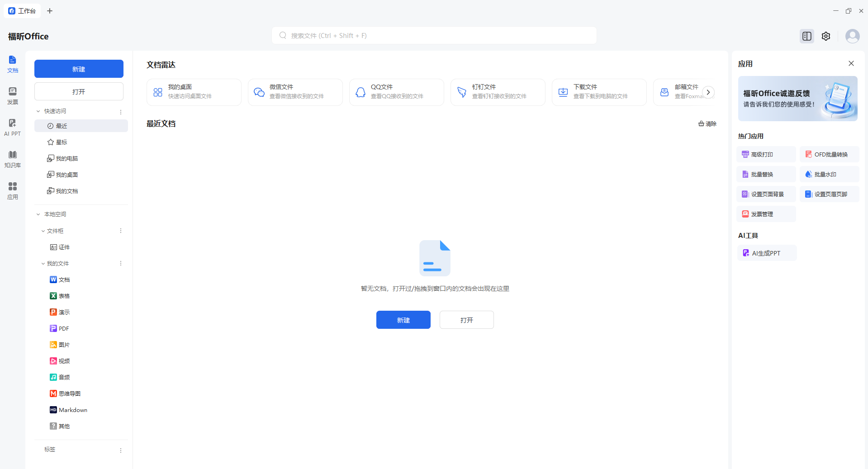The width and height of the screenshot is (868, 469).
Task: Select the 图片 file category
Action: coord(81,345)
